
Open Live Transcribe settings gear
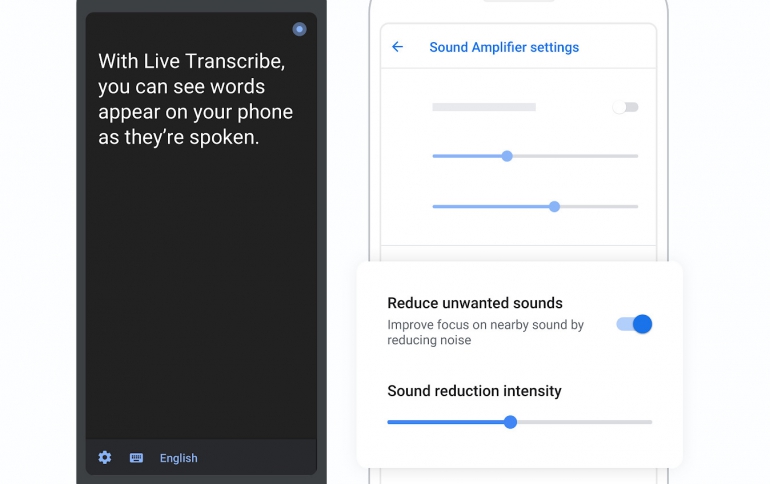click(105, 457)
